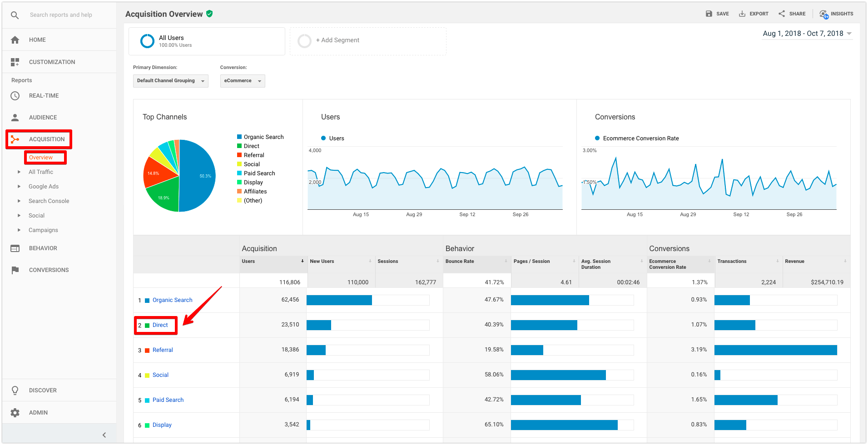Viewport: 868px width, 445px height.
Task: Sort by the Users column arrow
Action: [x=303, y=261]
